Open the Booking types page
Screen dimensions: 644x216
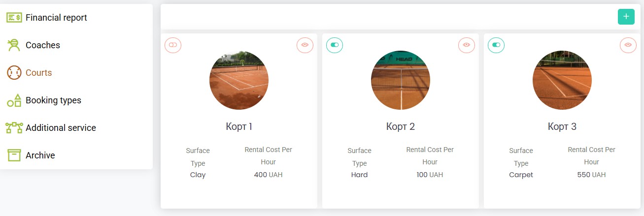[x=53, y=100]
